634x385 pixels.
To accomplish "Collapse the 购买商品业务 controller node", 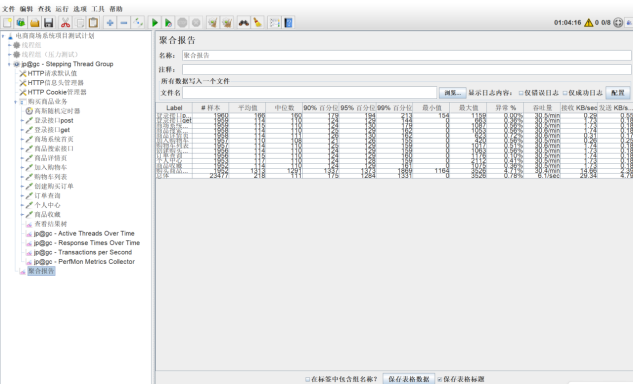I will click(16, 102).
